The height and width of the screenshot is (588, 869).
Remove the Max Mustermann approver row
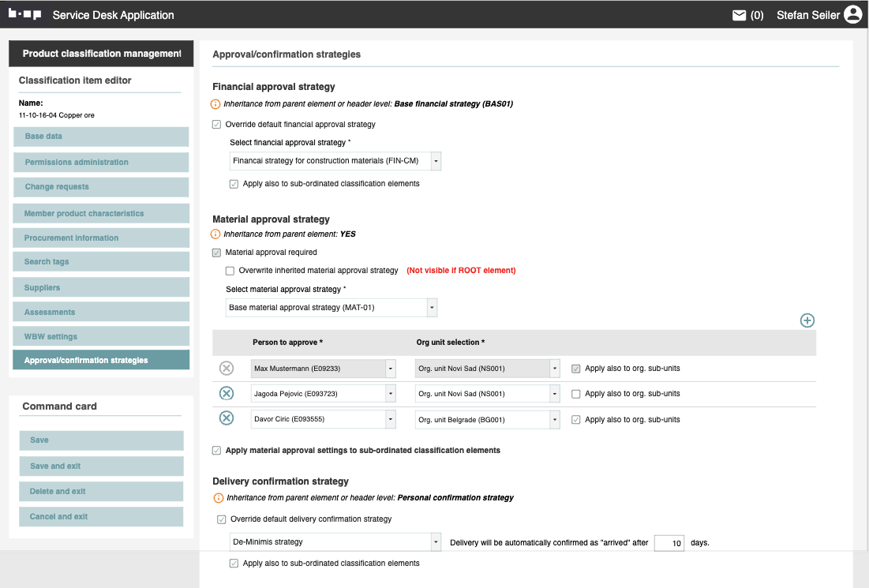[227, 369]
